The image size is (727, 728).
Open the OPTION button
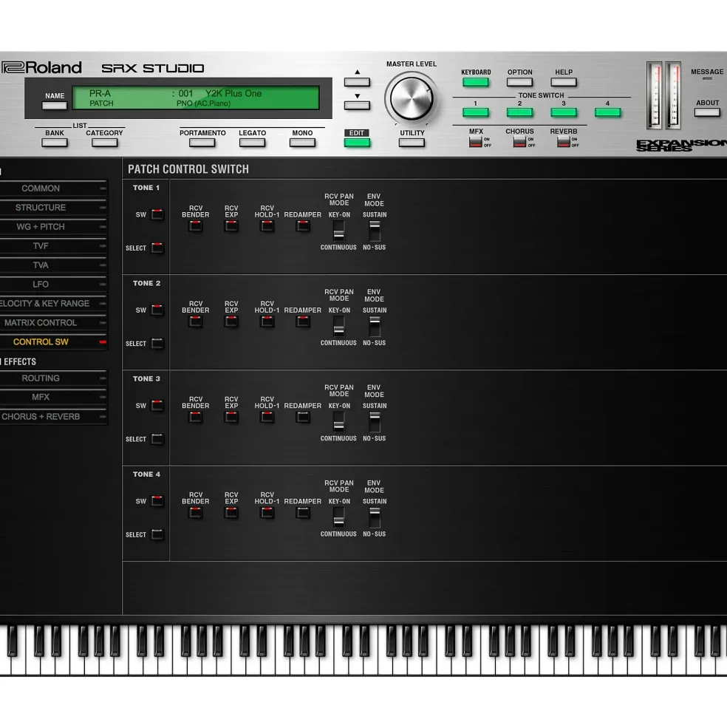519,82
